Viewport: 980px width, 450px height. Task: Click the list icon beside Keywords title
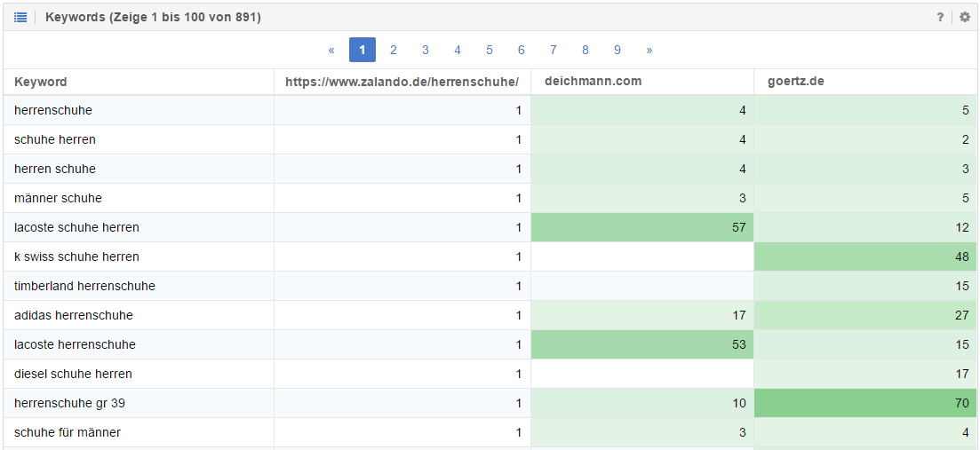coord(20,17)
